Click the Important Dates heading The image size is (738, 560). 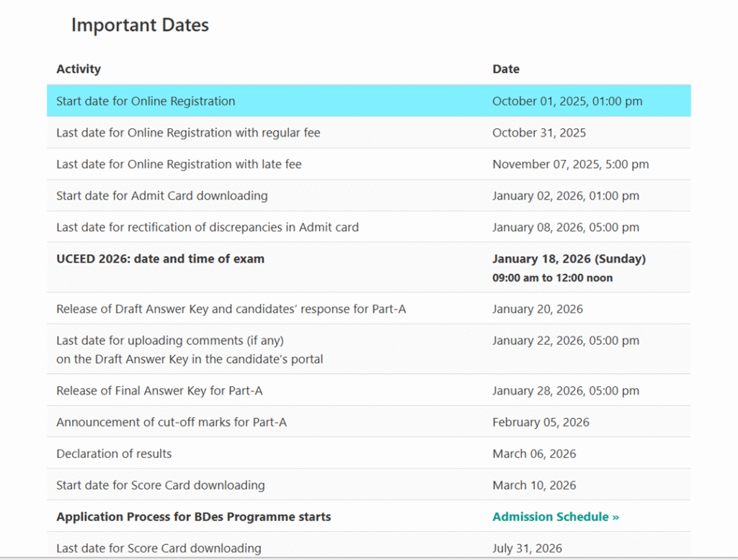[140, 25]
